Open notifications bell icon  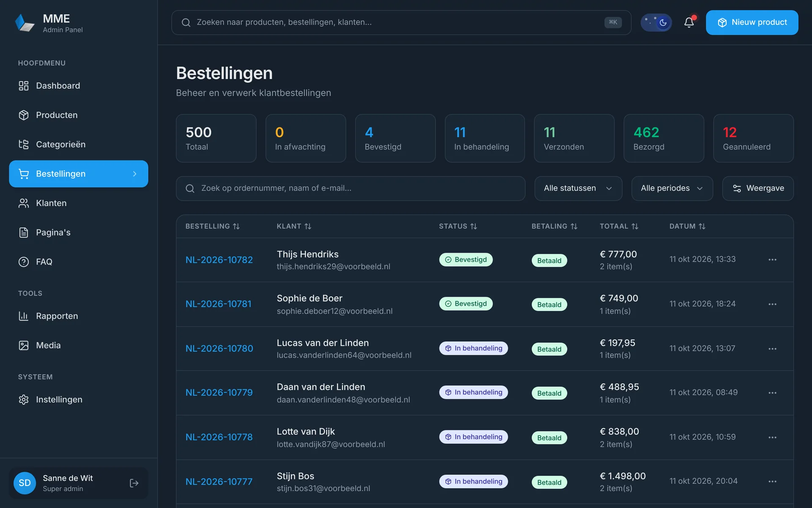click(x=689, y=22)
